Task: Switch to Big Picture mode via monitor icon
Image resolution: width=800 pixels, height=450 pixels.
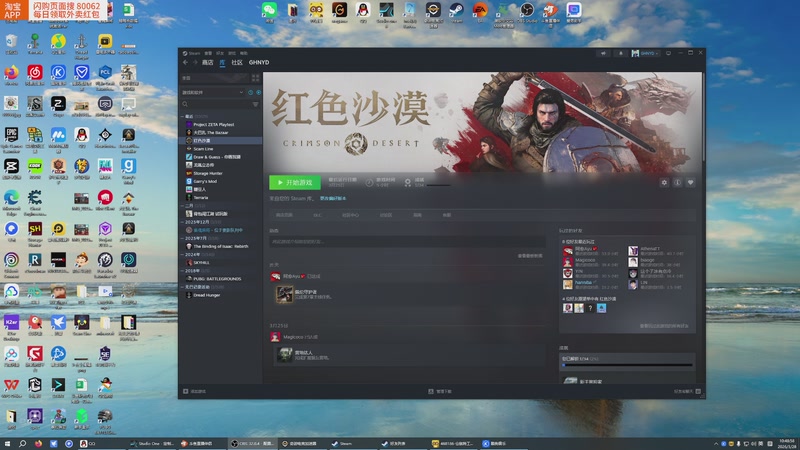Action: (x=668, y=53)
